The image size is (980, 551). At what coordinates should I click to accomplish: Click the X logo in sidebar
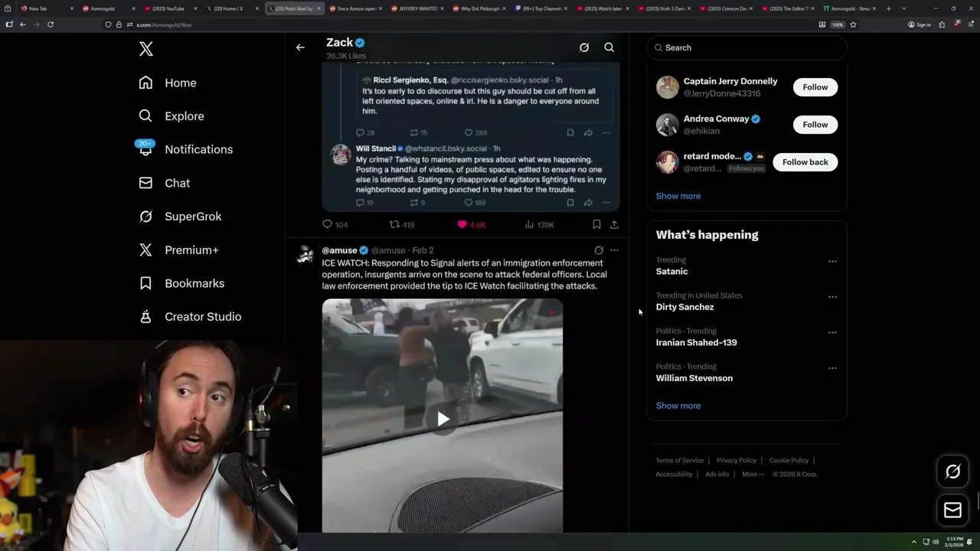coord(146,49)
